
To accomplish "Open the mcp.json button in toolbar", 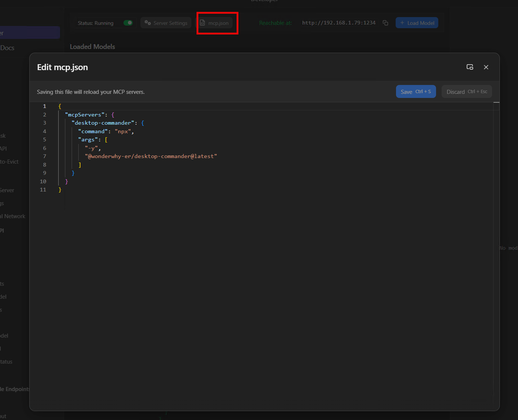I will point(214,23).
